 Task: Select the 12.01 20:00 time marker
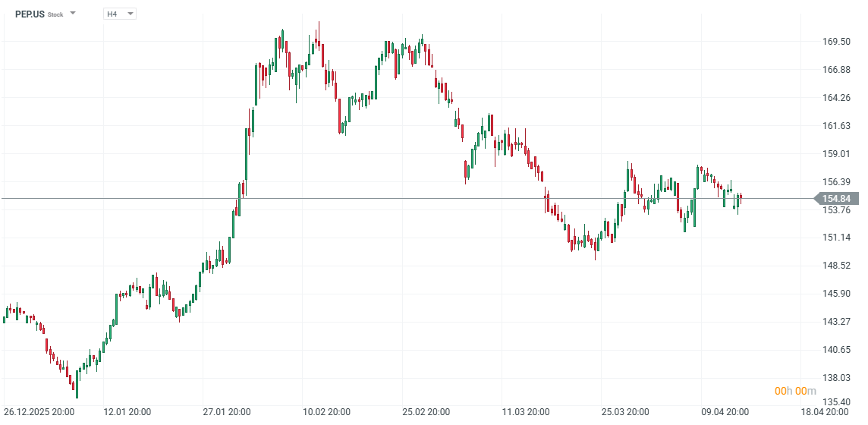coord(127,412)
